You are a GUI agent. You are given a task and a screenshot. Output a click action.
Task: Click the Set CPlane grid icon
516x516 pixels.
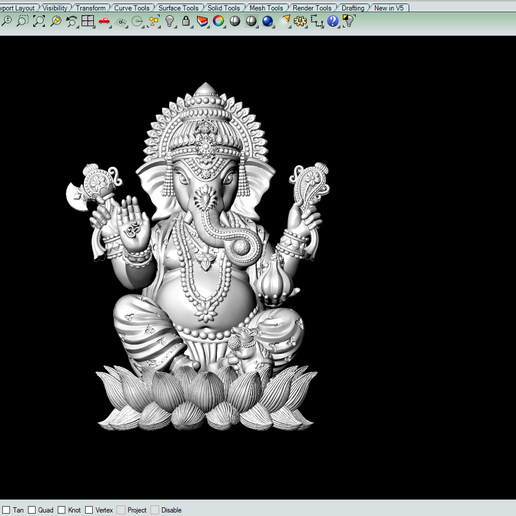pyautogui.click(x=121, y=21)
